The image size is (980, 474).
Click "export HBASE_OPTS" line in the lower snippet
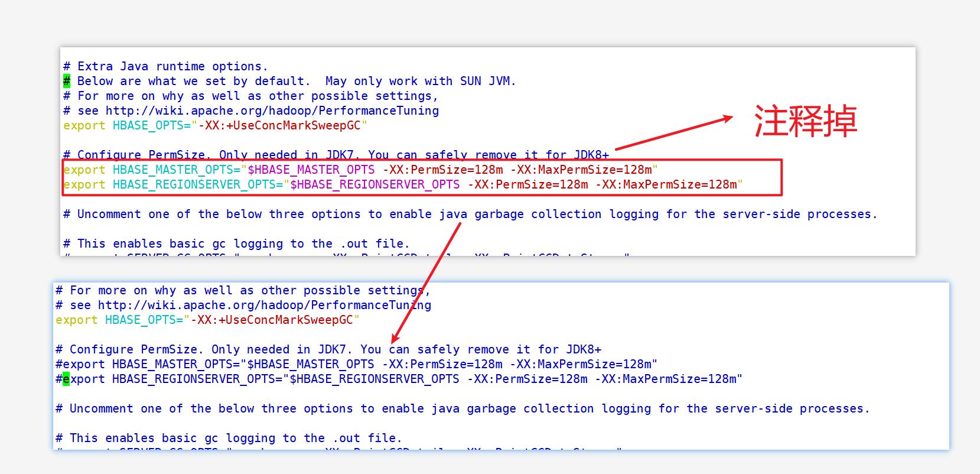(x=207, y=320)
